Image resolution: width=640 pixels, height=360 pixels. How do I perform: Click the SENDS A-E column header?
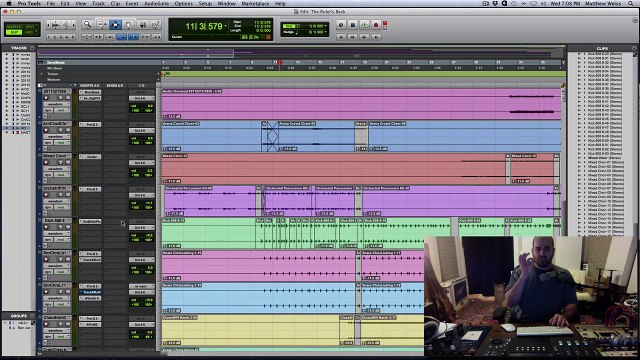point(115,85)
